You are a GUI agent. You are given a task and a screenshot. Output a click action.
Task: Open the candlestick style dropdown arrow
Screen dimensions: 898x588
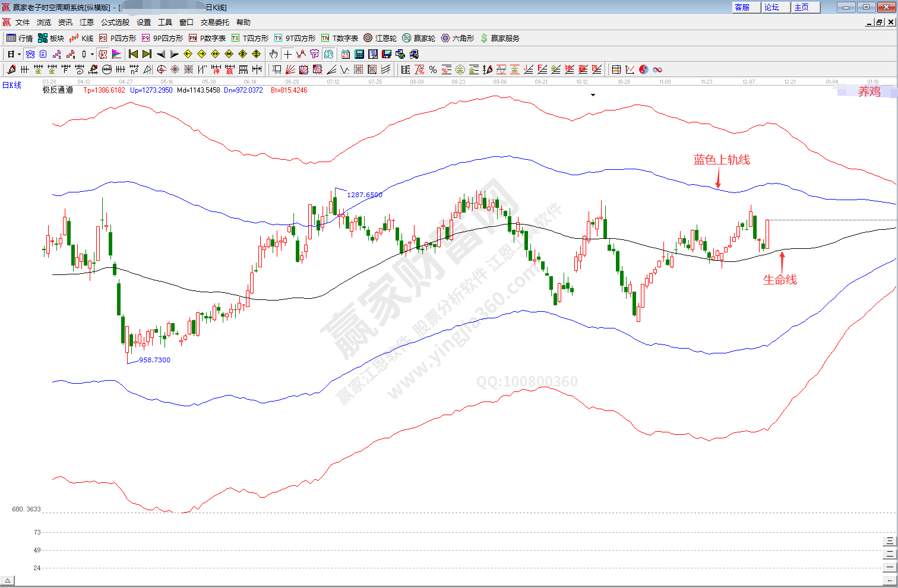coord(92,54)
